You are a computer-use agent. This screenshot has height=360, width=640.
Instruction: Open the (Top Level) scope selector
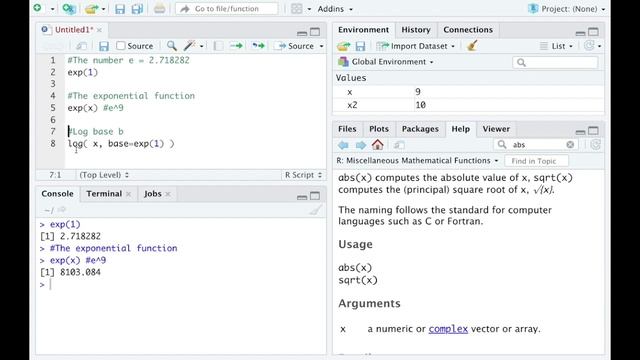(x=104, y=175)
